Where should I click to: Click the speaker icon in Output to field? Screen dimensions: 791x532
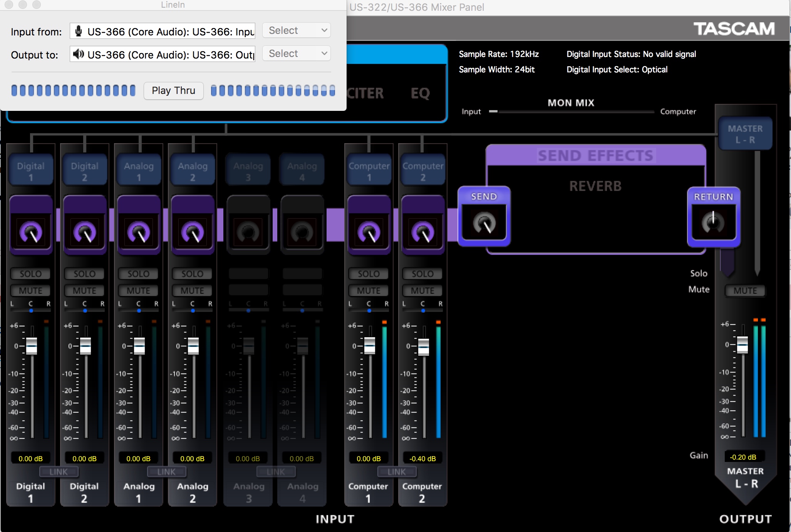[x=79, y=54]
